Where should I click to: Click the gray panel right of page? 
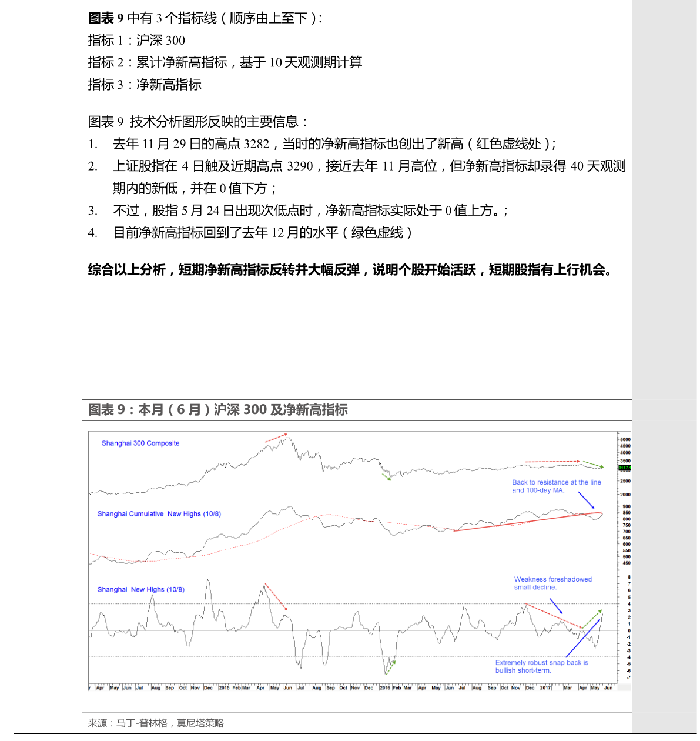pos(665,235)
